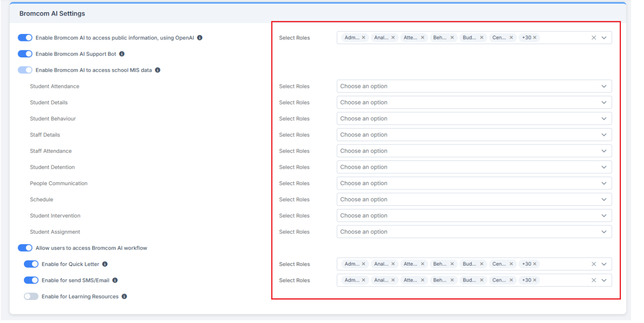Image resolution: width=644 pixels, height=323 pixels.
Task: Clear all roles in the send SMS/Email selector
Action: click(594, 280)
